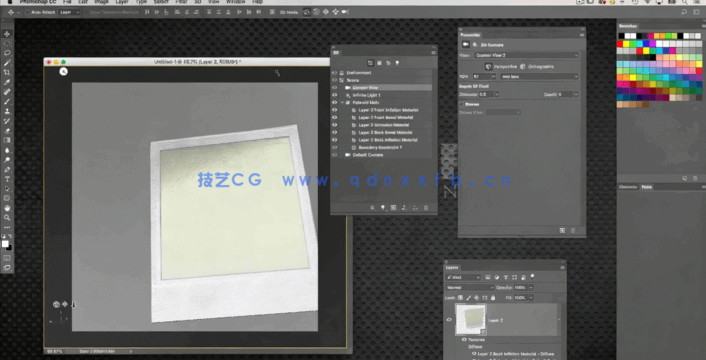Screen dimensions: 706x360
Task: Enable the Stereo checkbox in Properties
Action: [x=462, y=104]
